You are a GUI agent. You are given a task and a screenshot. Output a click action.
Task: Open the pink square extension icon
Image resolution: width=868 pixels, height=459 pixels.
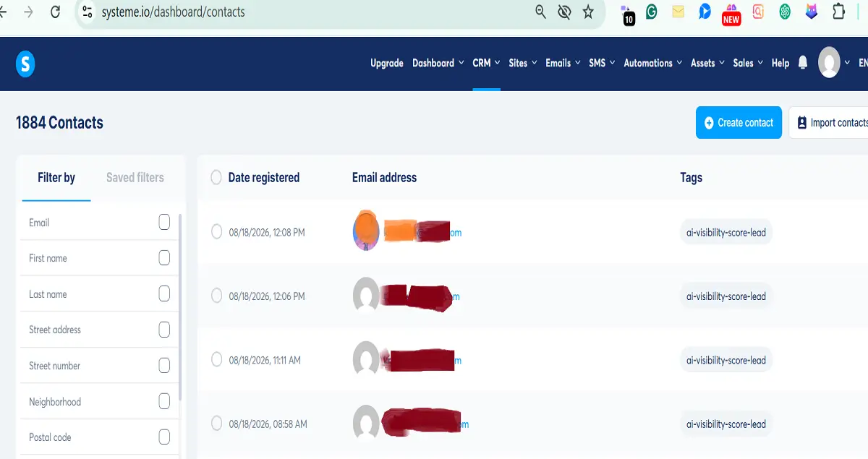click(758, 12)
